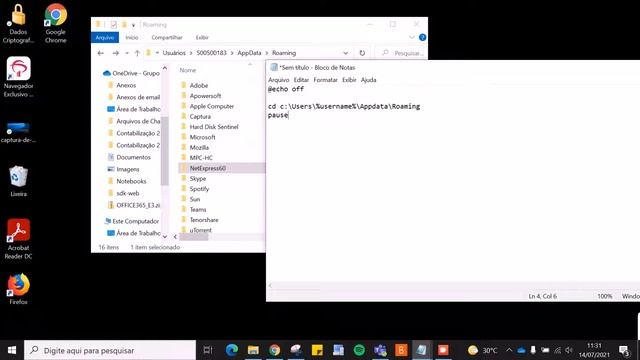Click the AppData breadcrumb
Image resolution: width=640 pixels, height=360 pixels.
coord(249,53)
